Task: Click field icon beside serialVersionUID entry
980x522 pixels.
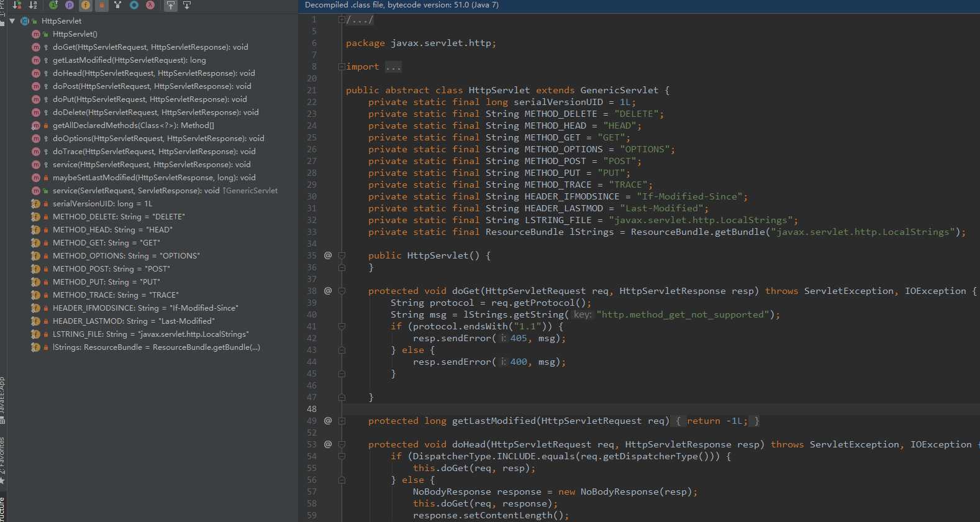Action: point(35,204)
